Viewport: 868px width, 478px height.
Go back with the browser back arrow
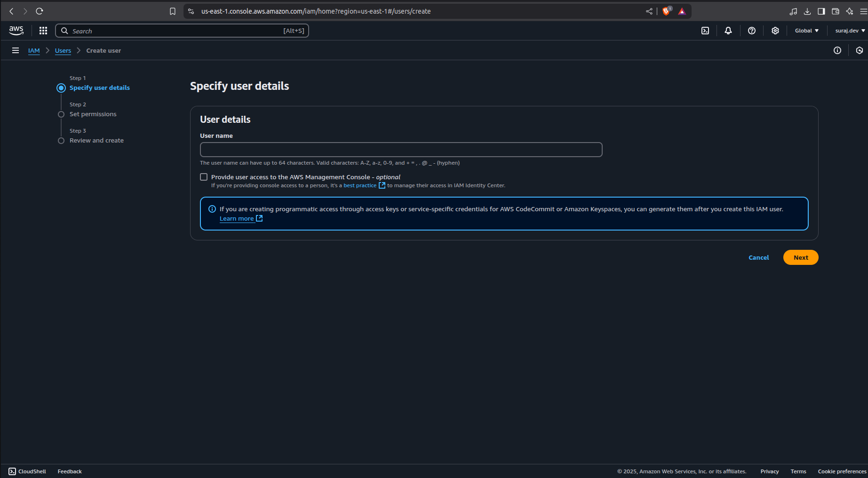tap(12, 11)
